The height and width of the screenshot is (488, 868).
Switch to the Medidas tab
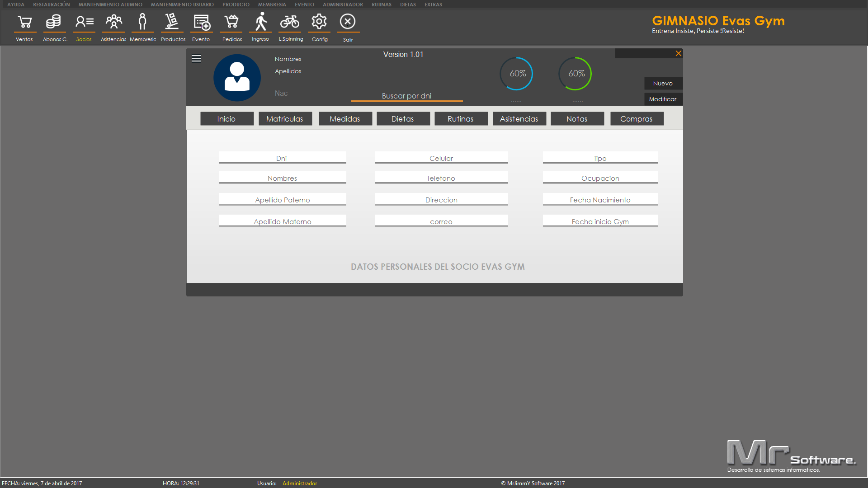(345, 119)
